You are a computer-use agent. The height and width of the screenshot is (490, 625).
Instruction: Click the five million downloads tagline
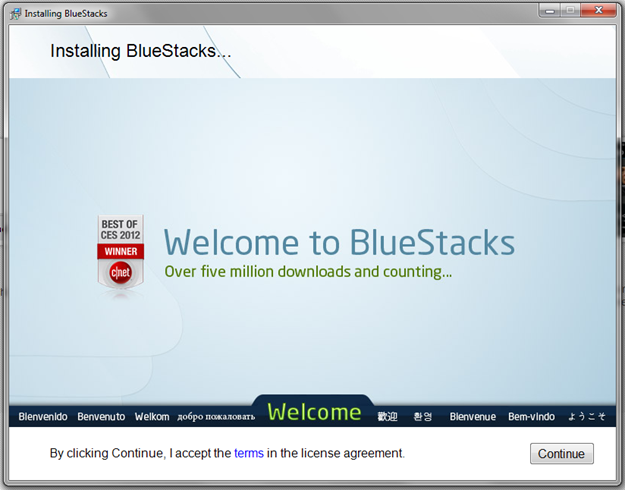point(308,271)
